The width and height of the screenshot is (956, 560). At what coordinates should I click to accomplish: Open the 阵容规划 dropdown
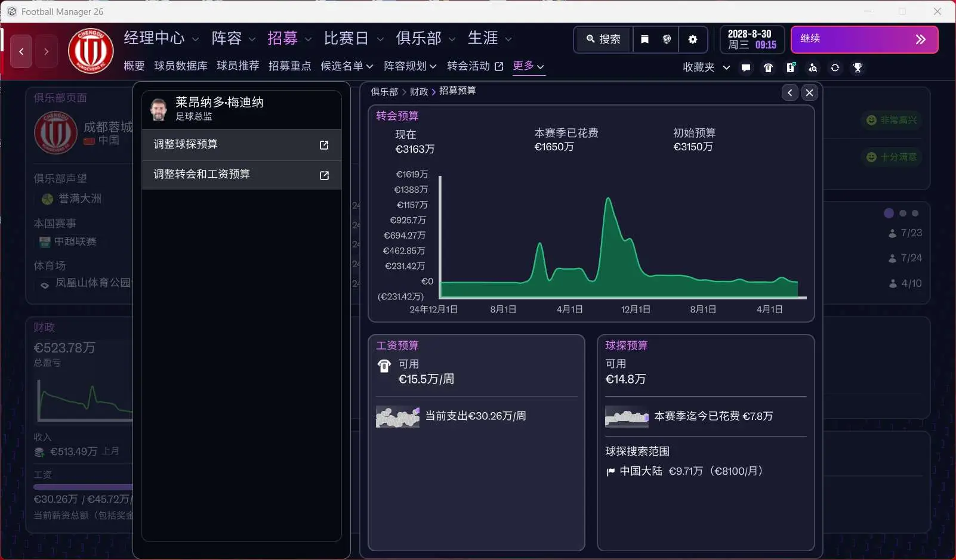pos(410,66)
